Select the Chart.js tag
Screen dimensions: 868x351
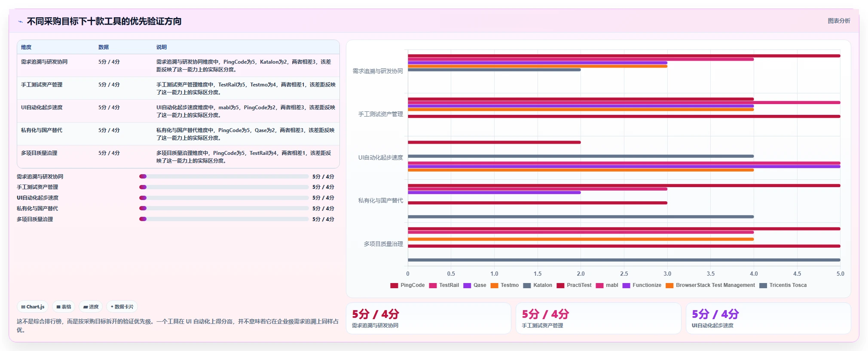click(x=33, y=307)
